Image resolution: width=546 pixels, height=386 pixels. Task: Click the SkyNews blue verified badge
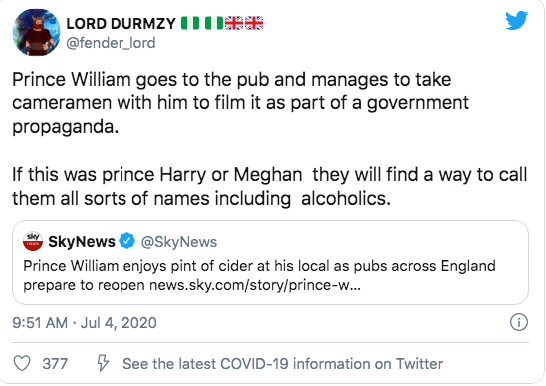tap(127, 241)
